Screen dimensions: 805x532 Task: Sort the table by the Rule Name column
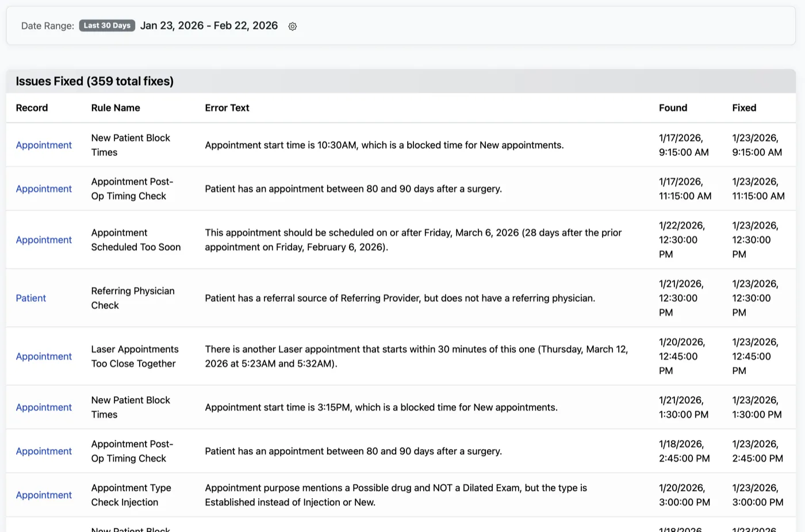[116, 108]
